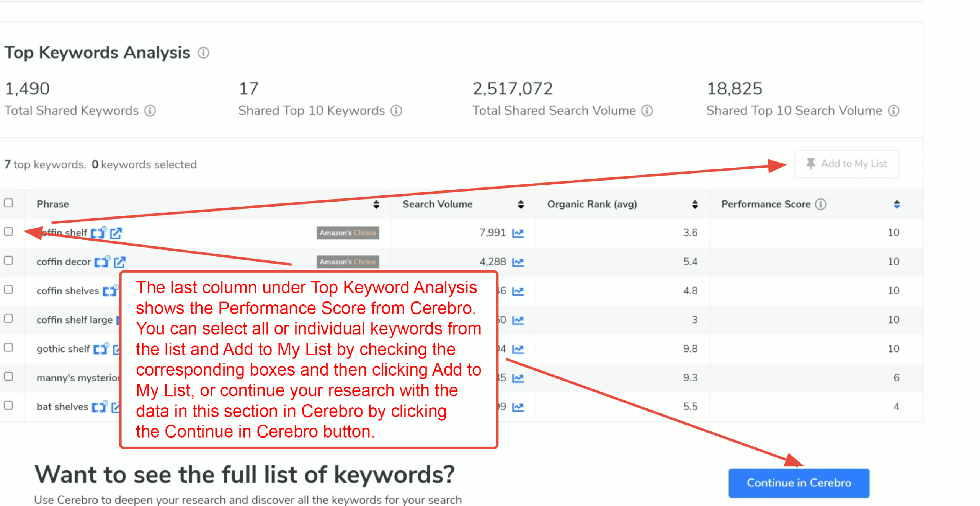
Task: Click info icon beside Top Keywords Analysis
Action: 203,53
